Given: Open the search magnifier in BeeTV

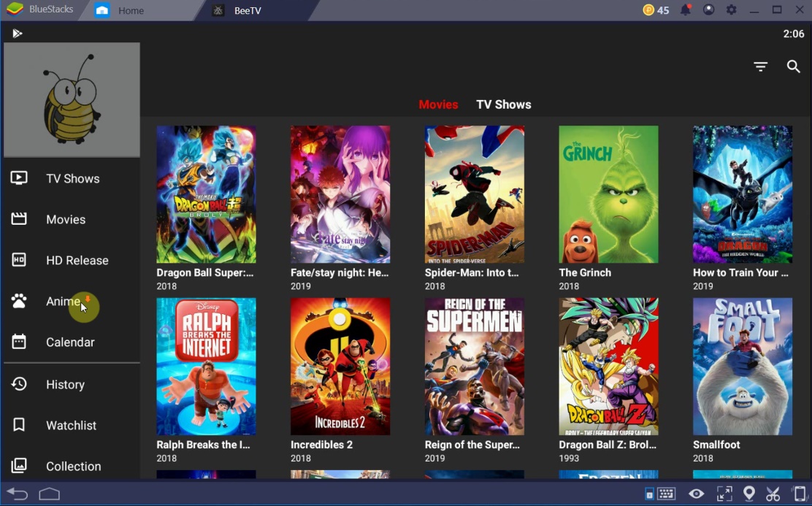Looking at the screenshot, I should pyautogui.click(x=794, y=66).
